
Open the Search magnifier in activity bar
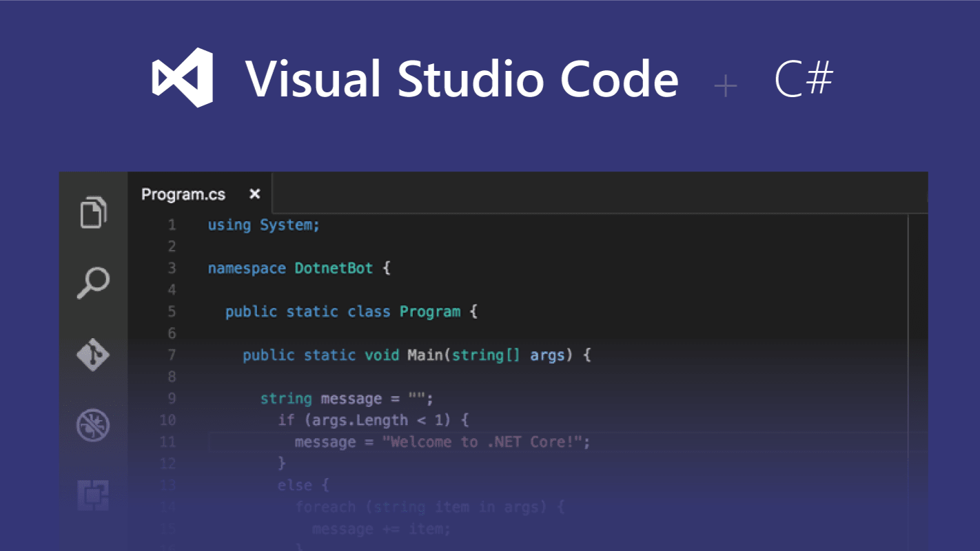click(x=93, y=283)
